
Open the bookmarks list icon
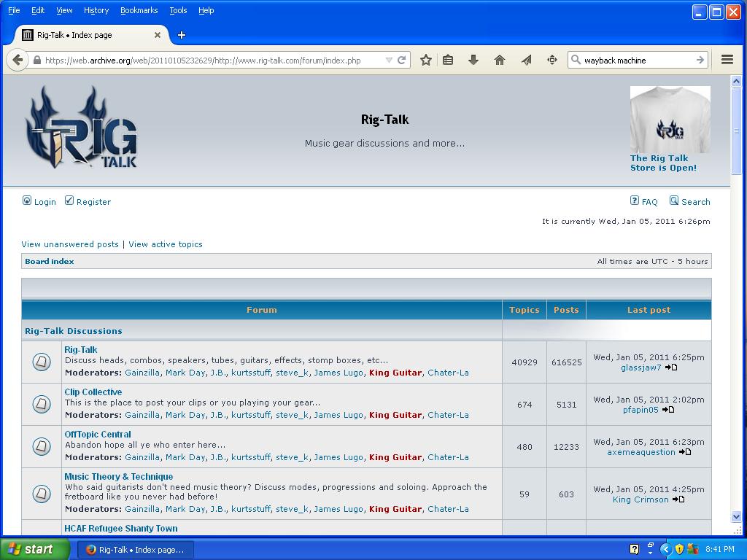click(x=448, y=60)
